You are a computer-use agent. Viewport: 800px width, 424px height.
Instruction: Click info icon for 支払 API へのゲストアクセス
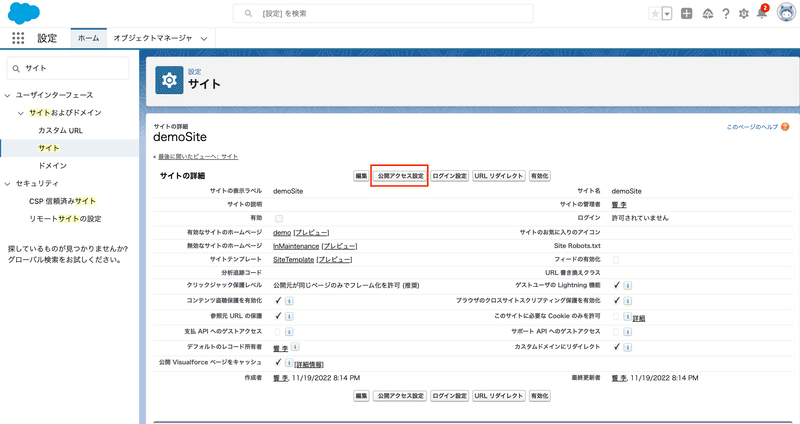[289, 332]
